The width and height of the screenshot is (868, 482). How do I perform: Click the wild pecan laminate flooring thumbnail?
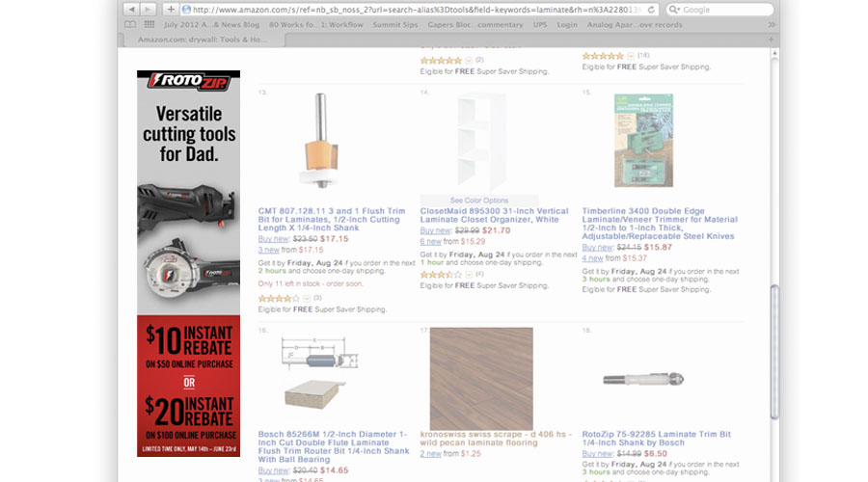click(x=481, y=379)
